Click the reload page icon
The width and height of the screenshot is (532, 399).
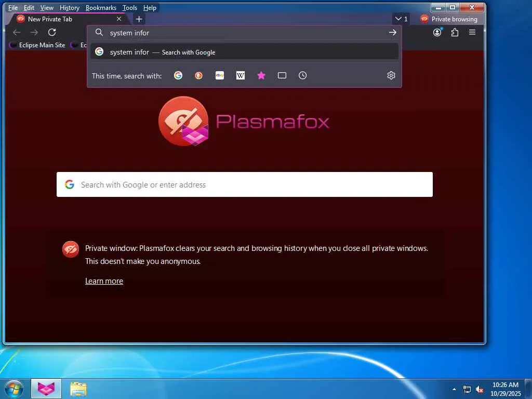coord(52,32)
